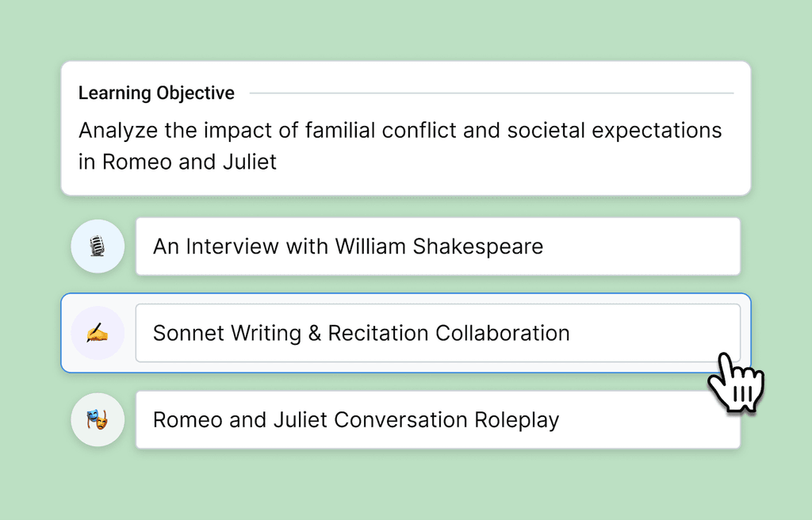Click the word Roleplay in the last activity
The height and width of the screenshot is (520, 812).
tap(516, 419)
